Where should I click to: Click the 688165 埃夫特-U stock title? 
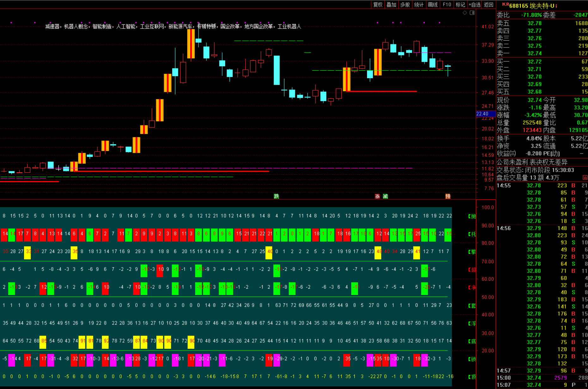pyautogui.click(x=532, y=6)
